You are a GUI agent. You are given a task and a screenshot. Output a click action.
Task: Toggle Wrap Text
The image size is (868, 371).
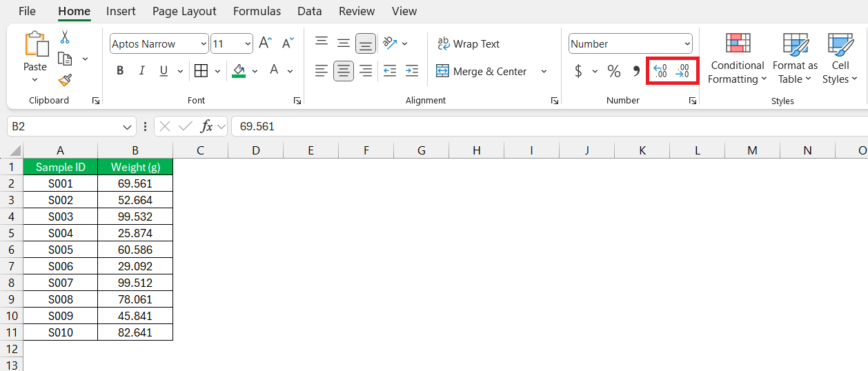[468, 43]
